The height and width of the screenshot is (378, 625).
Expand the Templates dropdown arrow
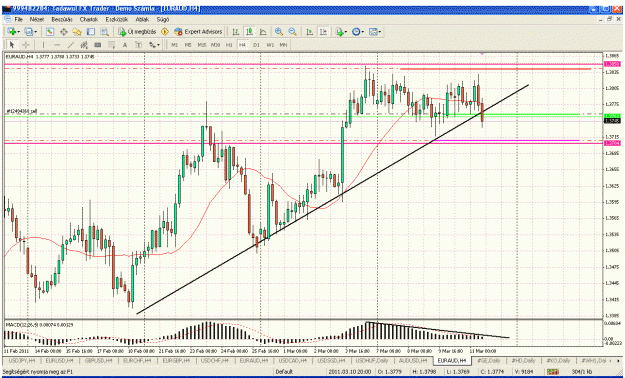[380, 32]
